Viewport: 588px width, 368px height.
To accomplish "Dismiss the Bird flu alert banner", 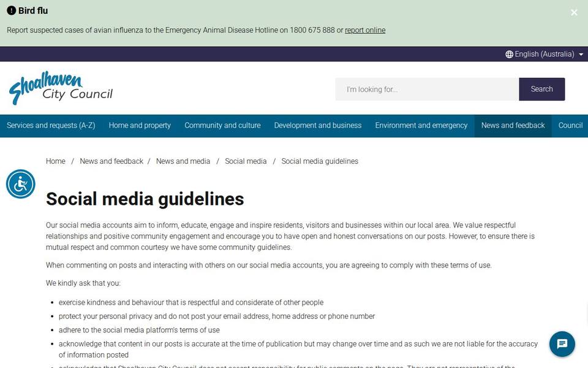I will point(574,12).
